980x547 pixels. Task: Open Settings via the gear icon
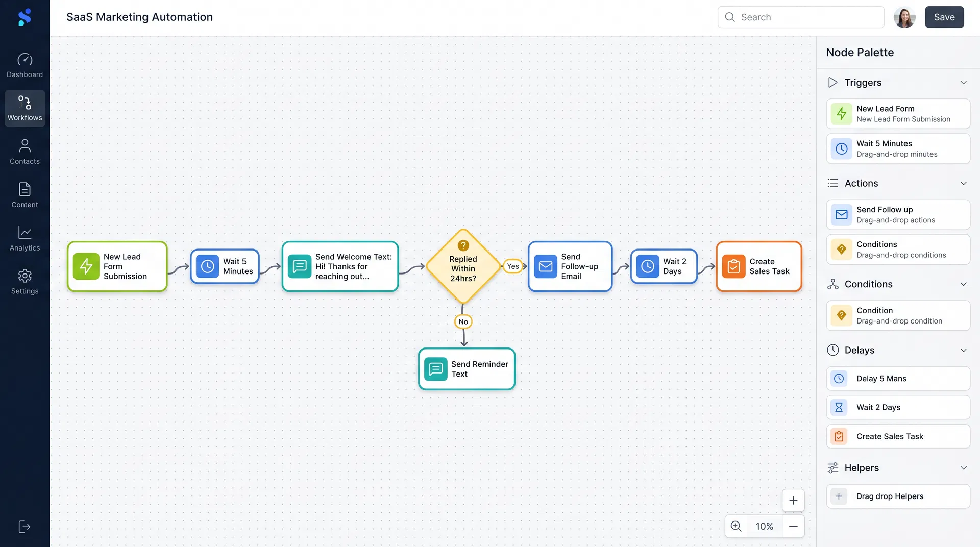pyautogui.click(x=24, y=276)
